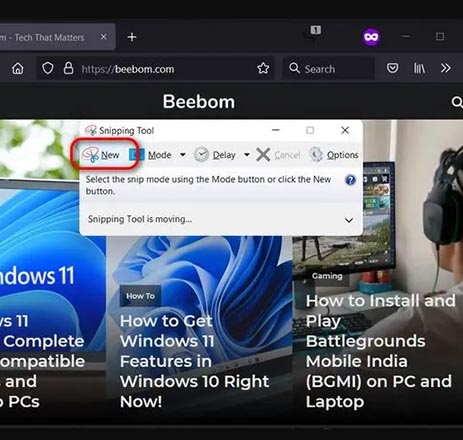
Task: Open the Mode dropdown arrow
Action: click(183, 155)
